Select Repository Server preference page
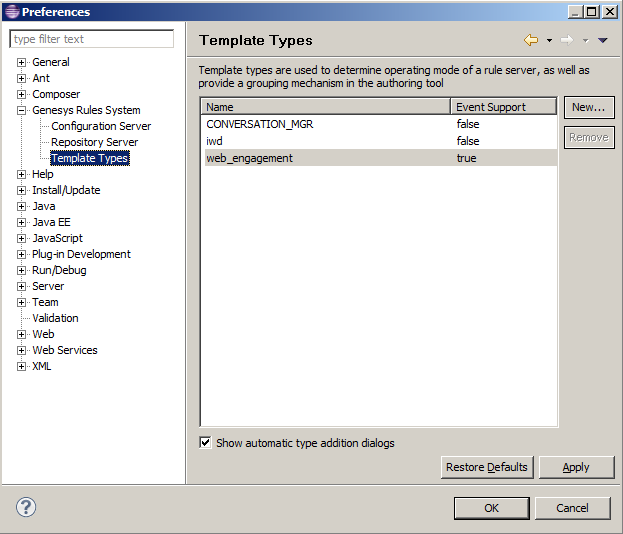This screenshot has width=623, height=534. click(x=95, y=142)
